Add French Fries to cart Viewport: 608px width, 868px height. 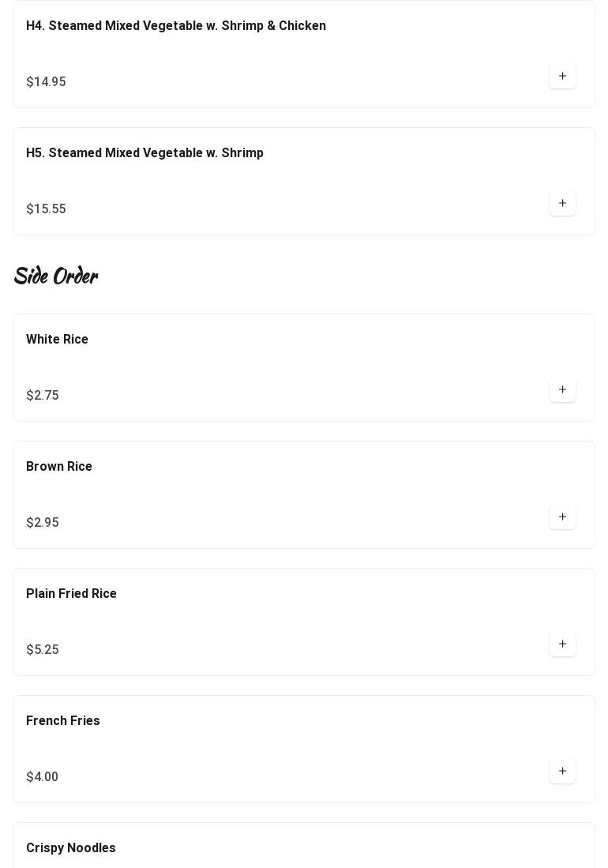pyautogui.click(x=562, y=772)
